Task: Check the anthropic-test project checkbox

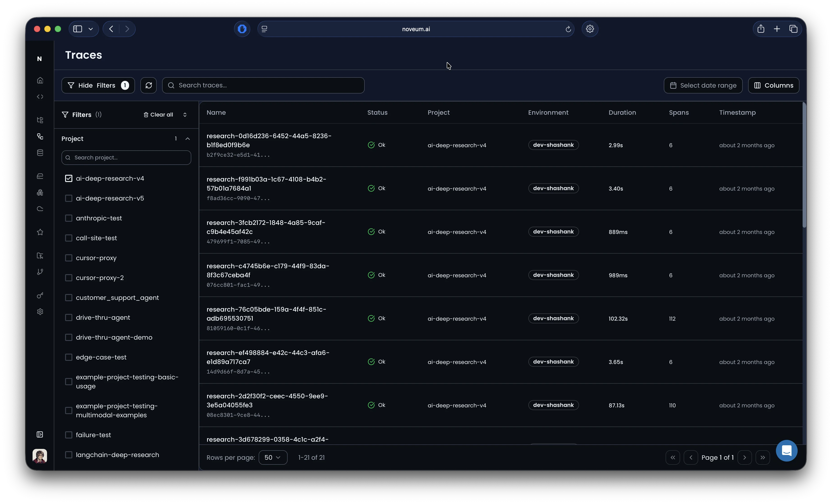Action: point(69,218)
